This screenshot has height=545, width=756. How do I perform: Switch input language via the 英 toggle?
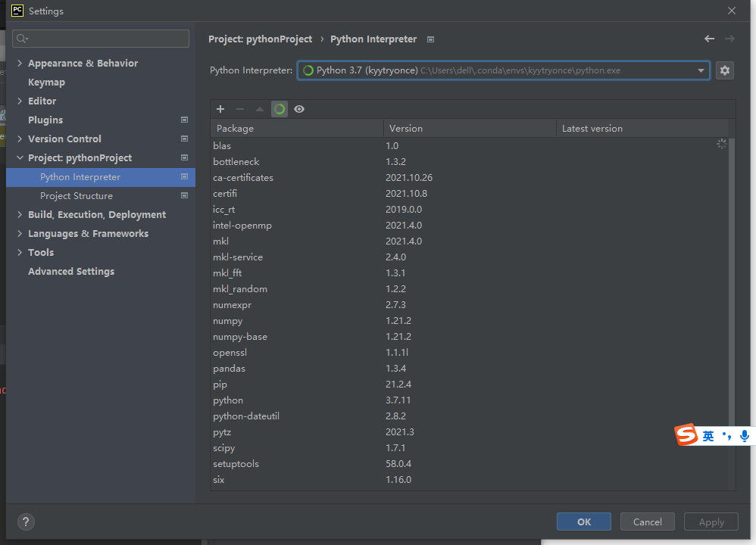coord(706,435)
